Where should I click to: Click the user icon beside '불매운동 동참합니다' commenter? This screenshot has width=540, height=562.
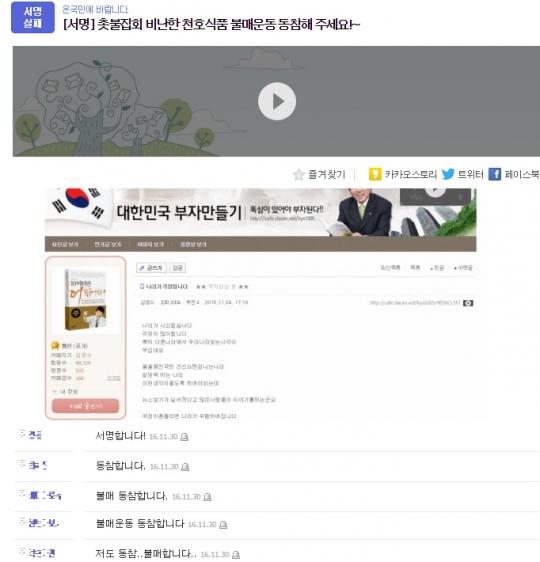coord(22,522)
